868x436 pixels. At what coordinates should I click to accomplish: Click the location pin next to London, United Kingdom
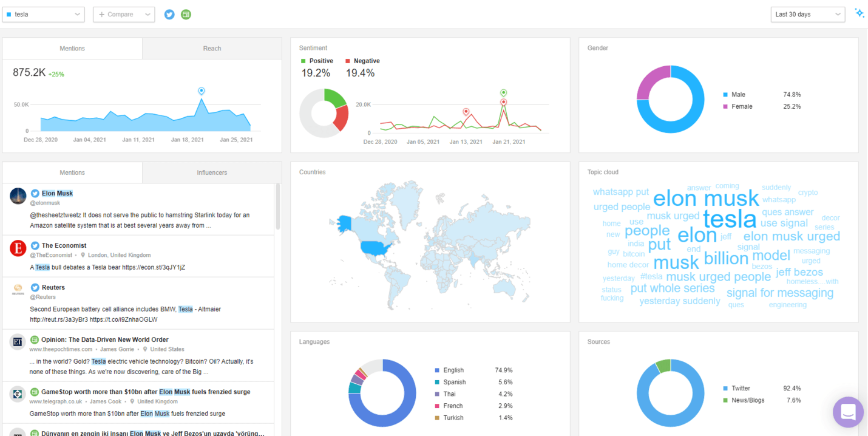83,255
